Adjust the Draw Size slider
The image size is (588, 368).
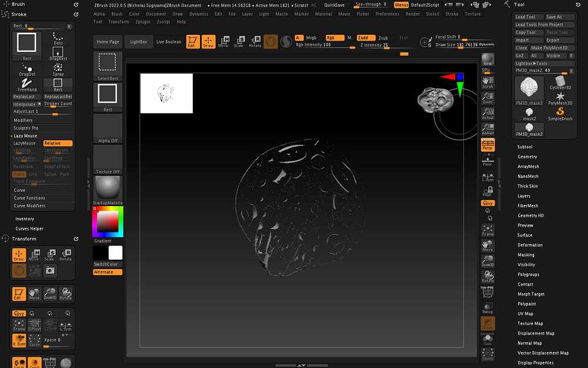[x=465, y=45]
